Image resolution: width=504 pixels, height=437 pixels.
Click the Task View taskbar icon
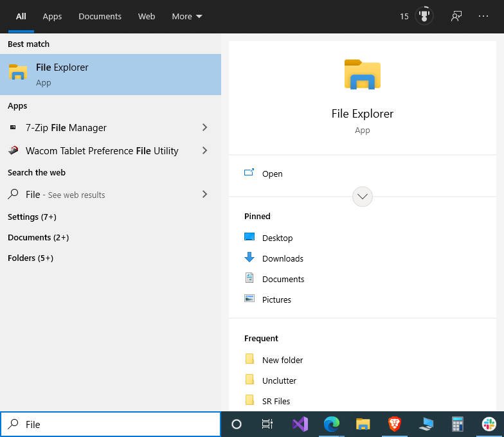coord(267,424)
